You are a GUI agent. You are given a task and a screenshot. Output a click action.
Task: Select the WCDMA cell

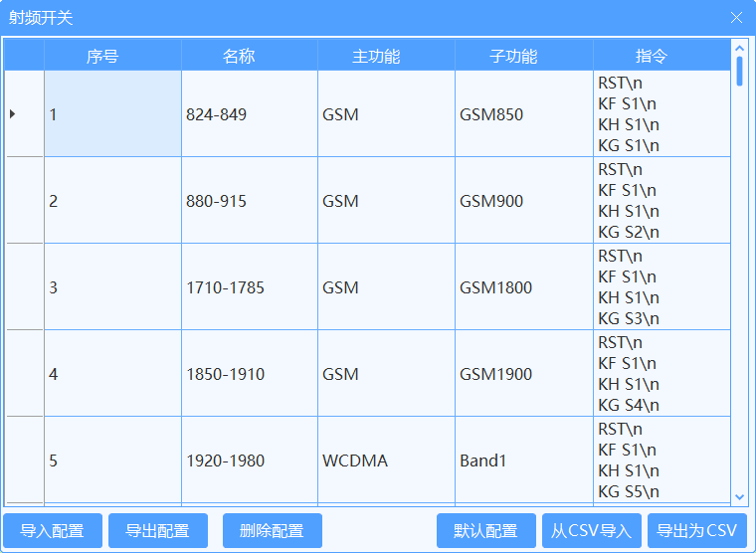pos(386,460)
